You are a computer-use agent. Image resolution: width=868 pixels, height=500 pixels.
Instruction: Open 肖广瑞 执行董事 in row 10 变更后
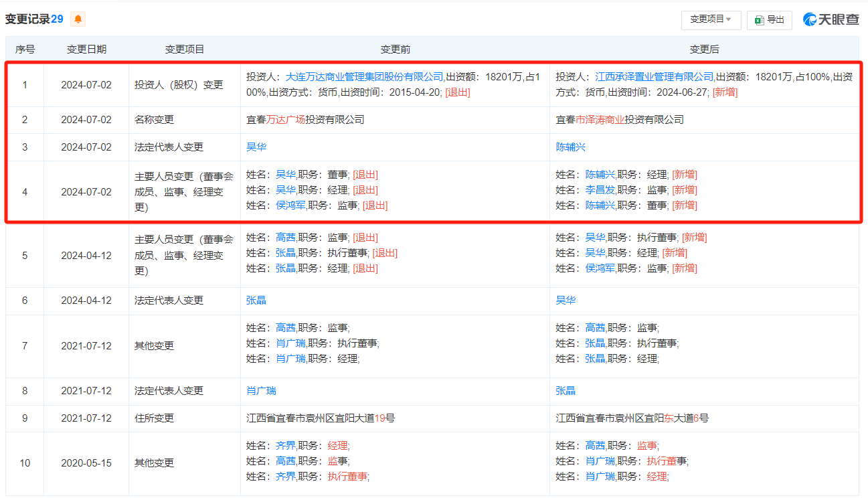point(600,461)
